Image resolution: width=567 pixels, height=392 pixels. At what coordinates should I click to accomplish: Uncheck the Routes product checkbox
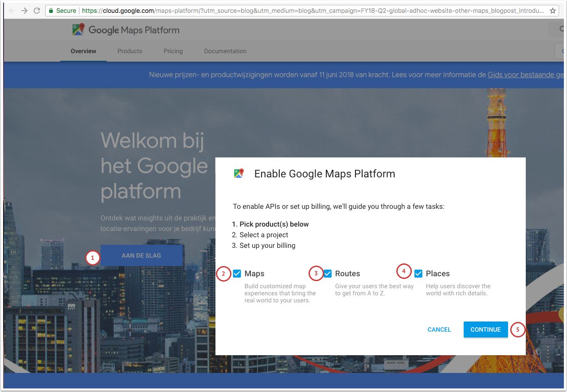pos(328,274)
